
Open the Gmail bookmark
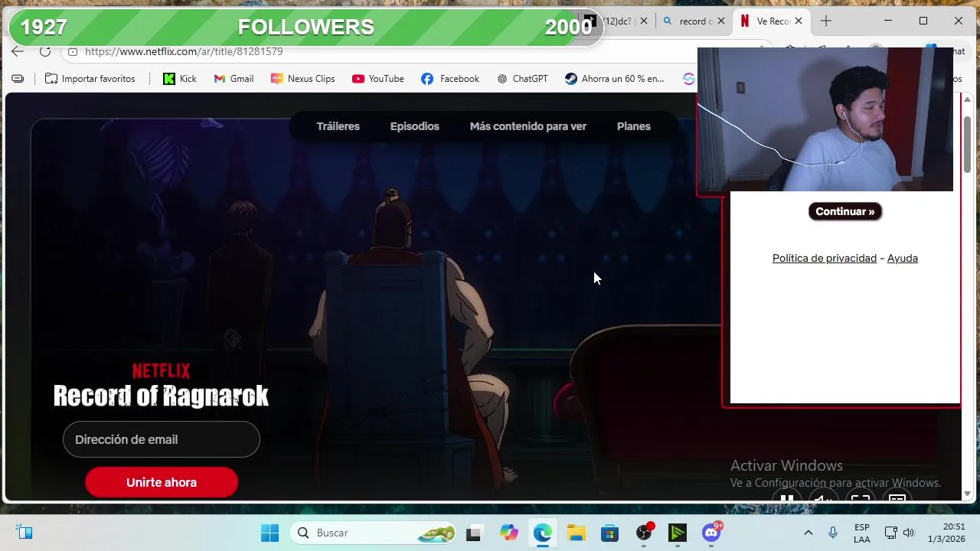click(x=234, y=79)
